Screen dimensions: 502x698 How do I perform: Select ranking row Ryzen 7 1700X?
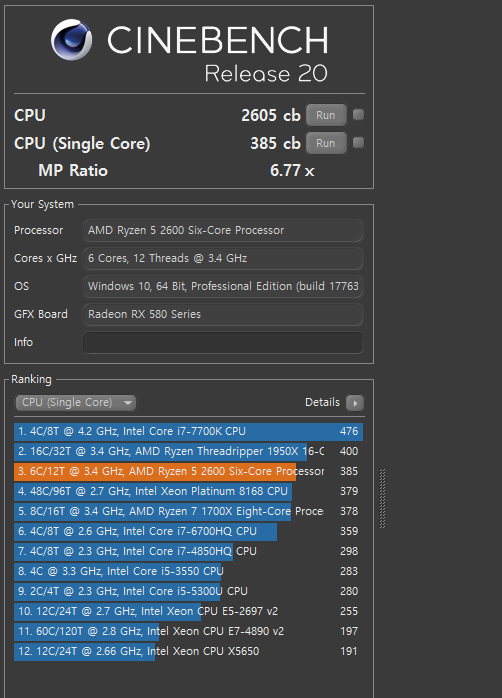click(188, 511)
